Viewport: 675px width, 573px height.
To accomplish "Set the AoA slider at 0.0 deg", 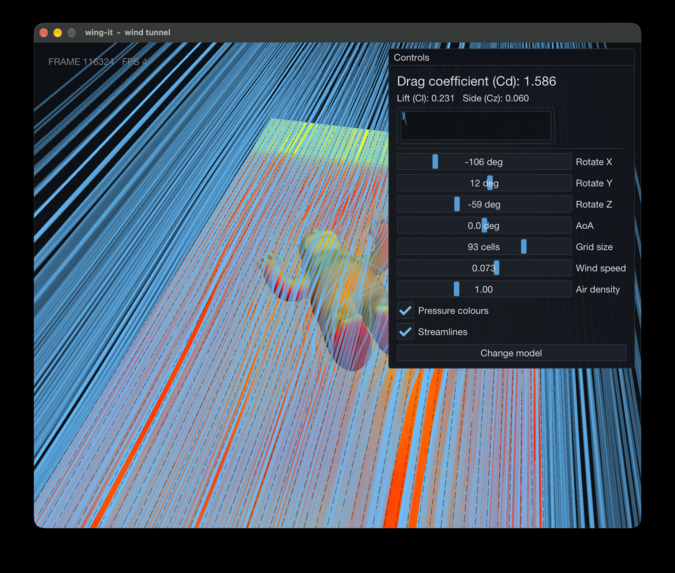I will tap(484, 226).
